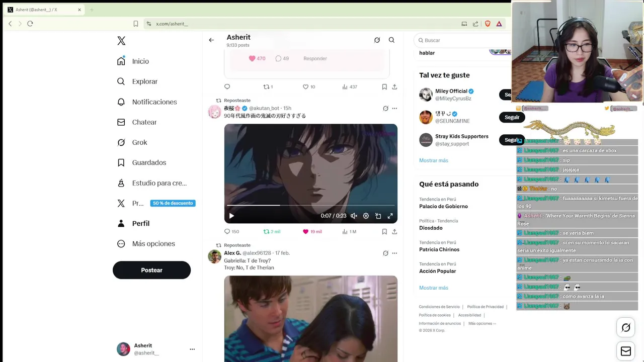Open Grok from sidebar

point(132,142)
